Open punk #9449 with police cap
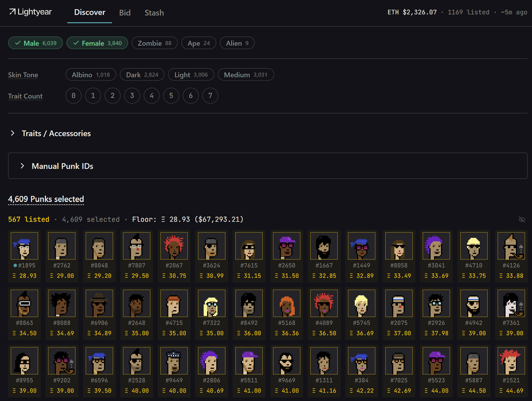The width and height of the screenshot is (532, 401). pyautogui.click(x=174, y=361)
